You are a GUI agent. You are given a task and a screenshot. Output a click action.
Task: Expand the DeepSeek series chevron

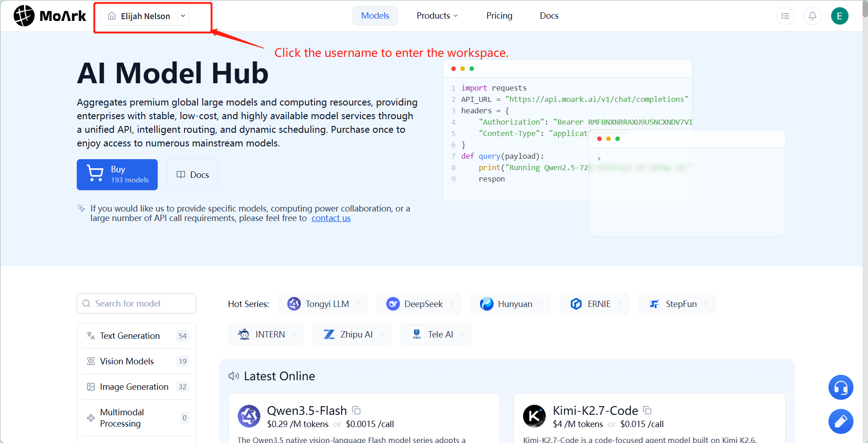click(x=452, y=304)
